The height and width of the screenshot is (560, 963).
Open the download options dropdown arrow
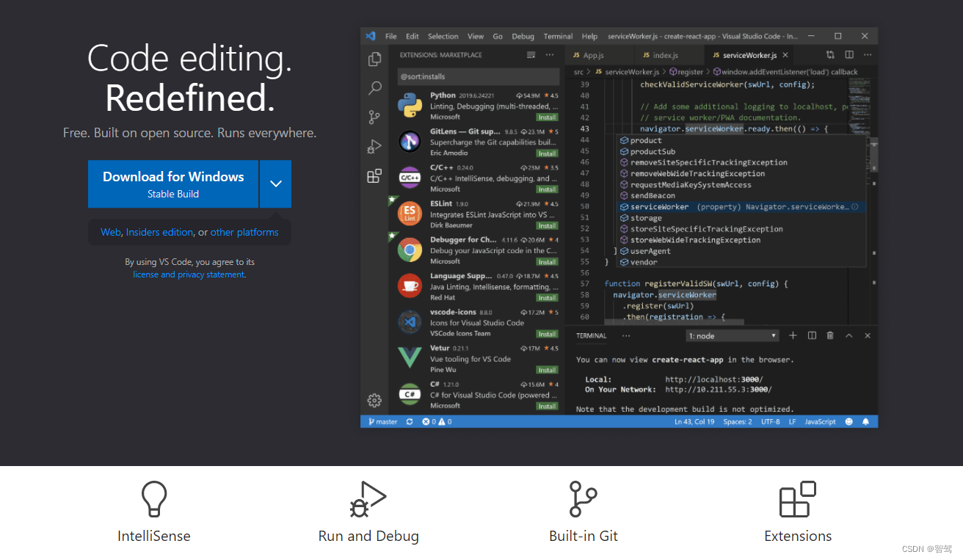[276, 184]
